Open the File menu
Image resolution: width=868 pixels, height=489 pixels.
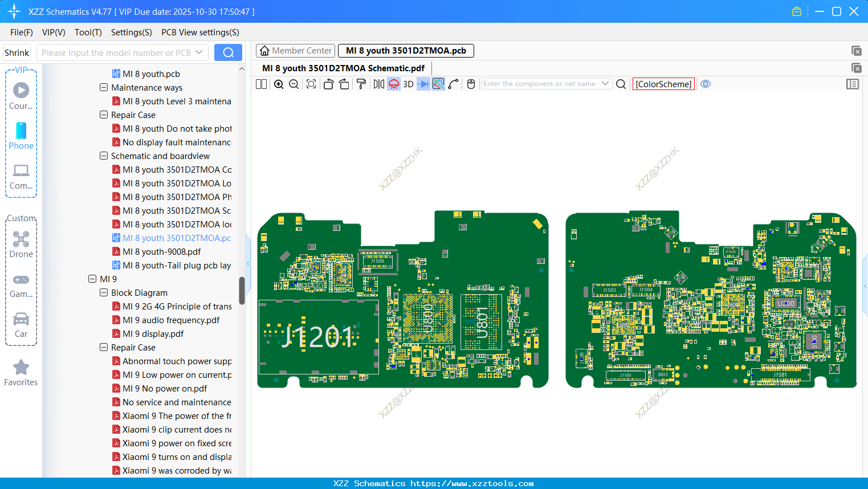pos(22,32)
